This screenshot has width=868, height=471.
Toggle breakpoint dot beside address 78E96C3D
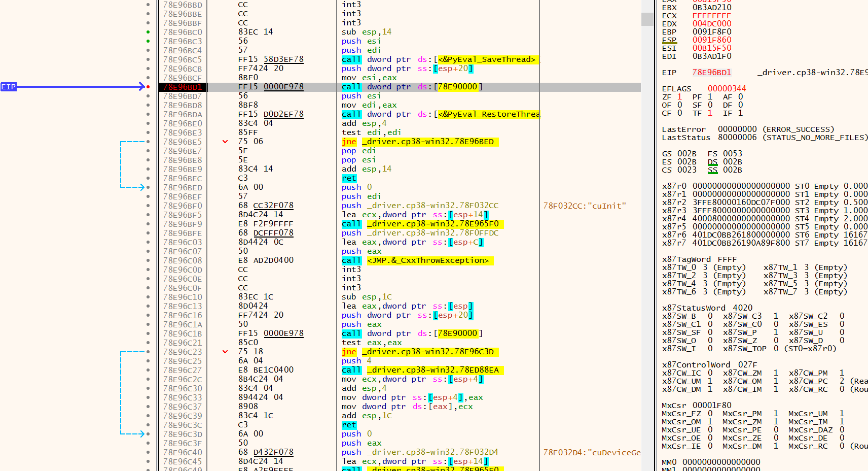[x=148, y=434]
